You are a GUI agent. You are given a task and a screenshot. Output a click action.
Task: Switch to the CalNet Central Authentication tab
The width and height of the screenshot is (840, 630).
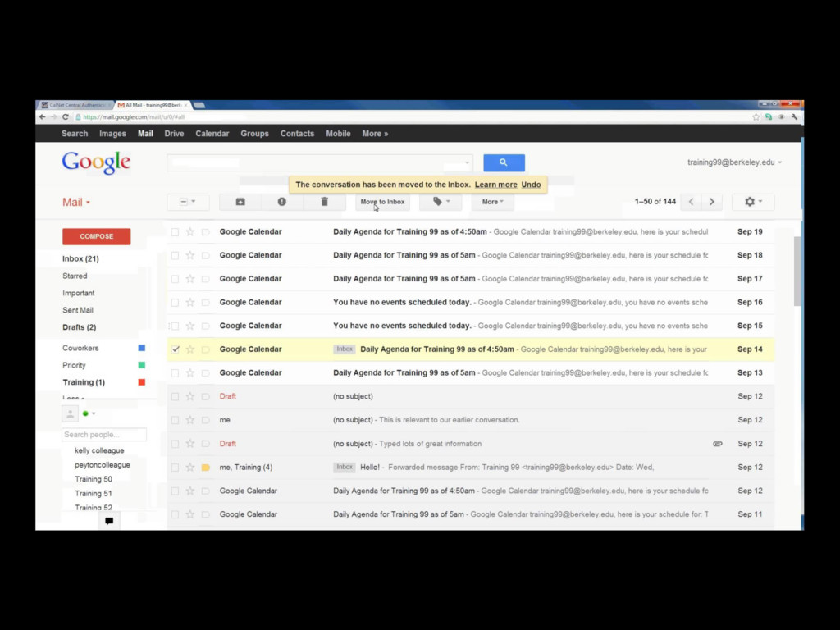[76, 105]
